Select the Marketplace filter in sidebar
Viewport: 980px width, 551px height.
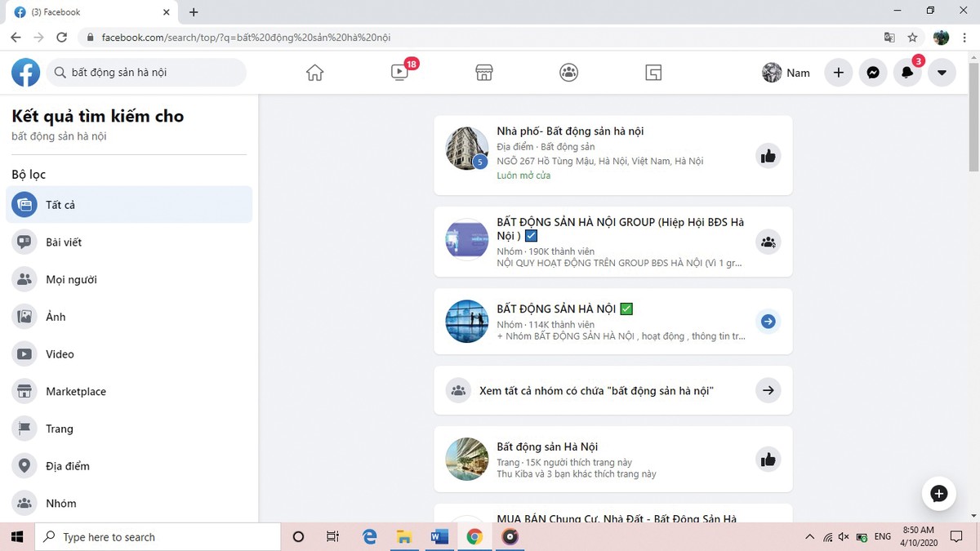(129, 392)
